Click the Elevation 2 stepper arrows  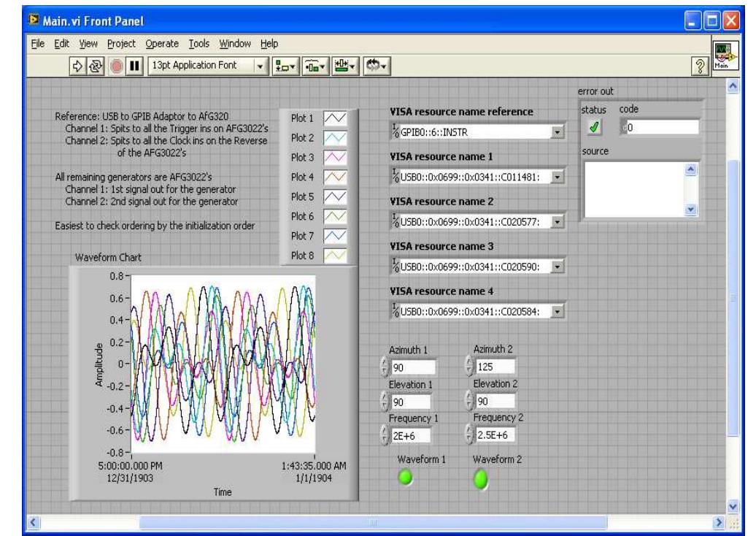click(469, 400)
